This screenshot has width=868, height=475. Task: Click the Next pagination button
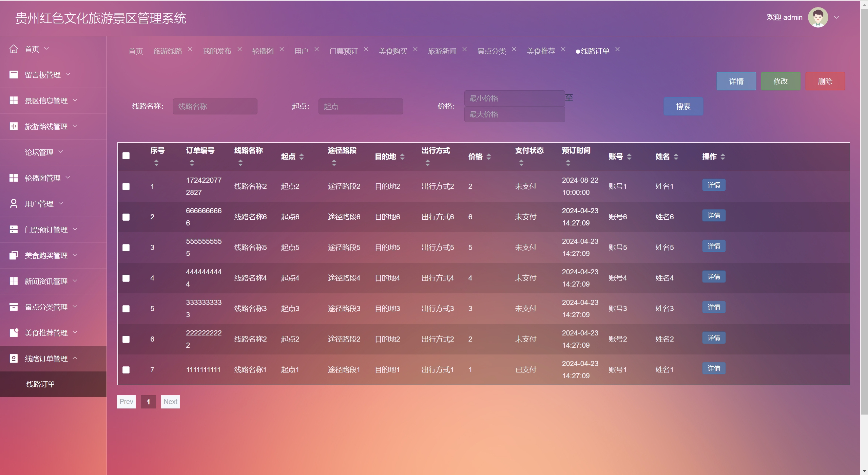(170, 402)
